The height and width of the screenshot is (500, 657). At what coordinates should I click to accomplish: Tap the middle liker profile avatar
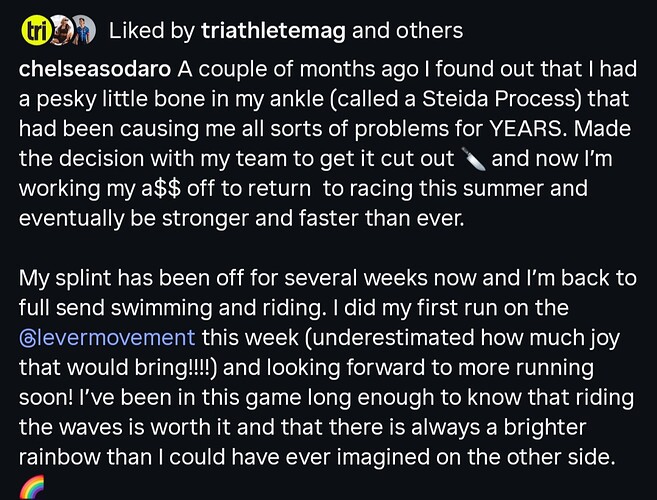61,30
